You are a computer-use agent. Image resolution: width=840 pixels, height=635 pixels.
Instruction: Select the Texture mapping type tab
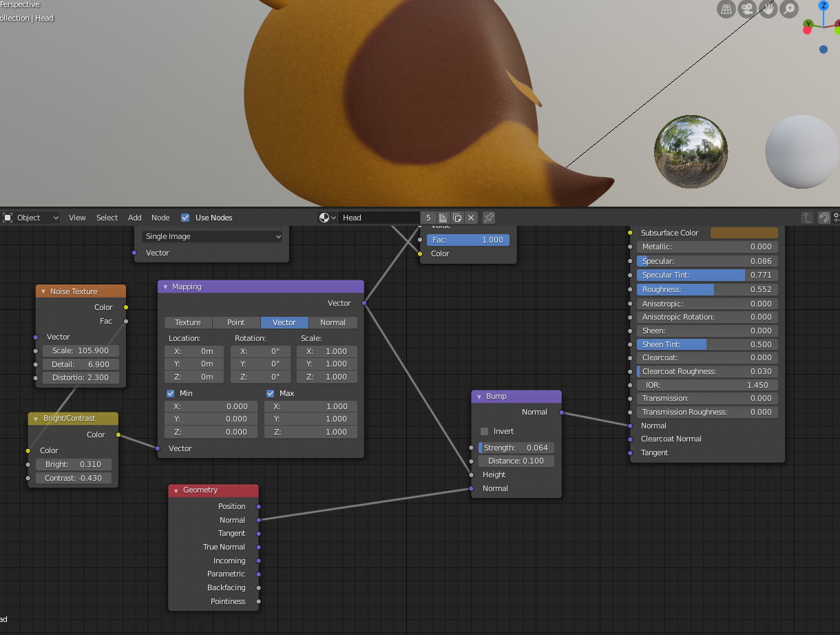(188, 322)
